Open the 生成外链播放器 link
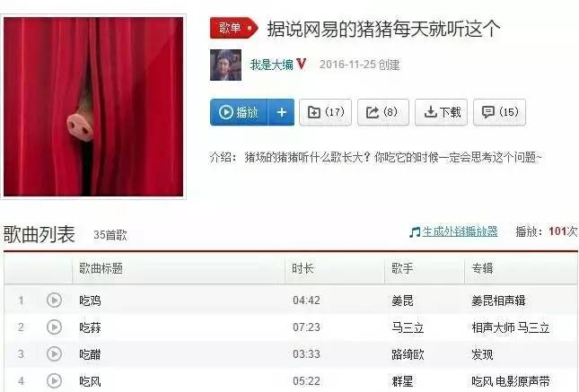Screen dimensions: 579x392 click(460, 231)
